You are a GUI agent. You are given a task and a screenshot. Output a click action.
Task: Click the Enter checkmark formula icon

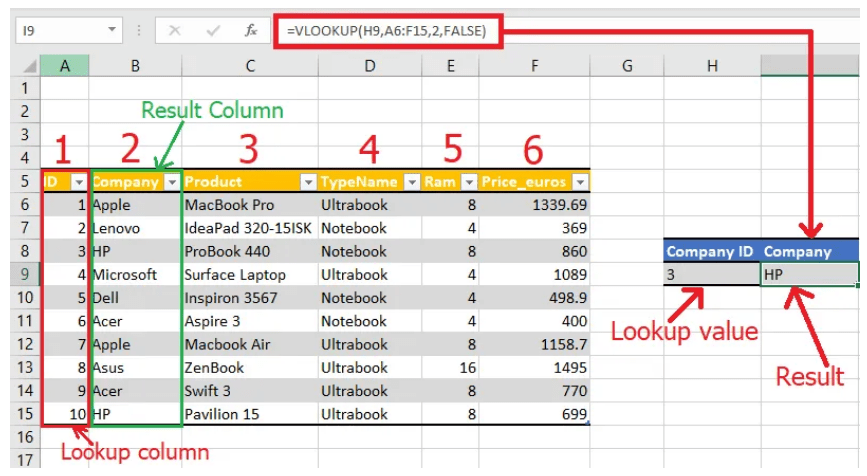[x=213, y=30]
